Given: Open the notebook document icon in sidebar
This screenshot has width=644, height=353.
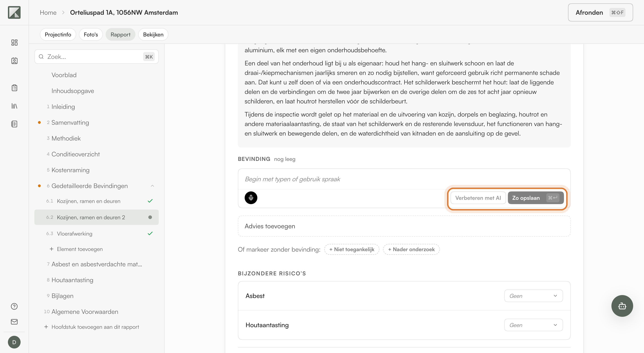Looking at the screenshot, I should [14, 124].
